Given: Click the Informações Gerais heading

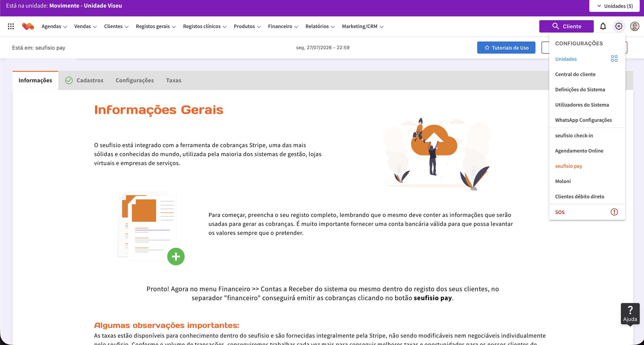Looking at the screenshot, I should 159,110.
